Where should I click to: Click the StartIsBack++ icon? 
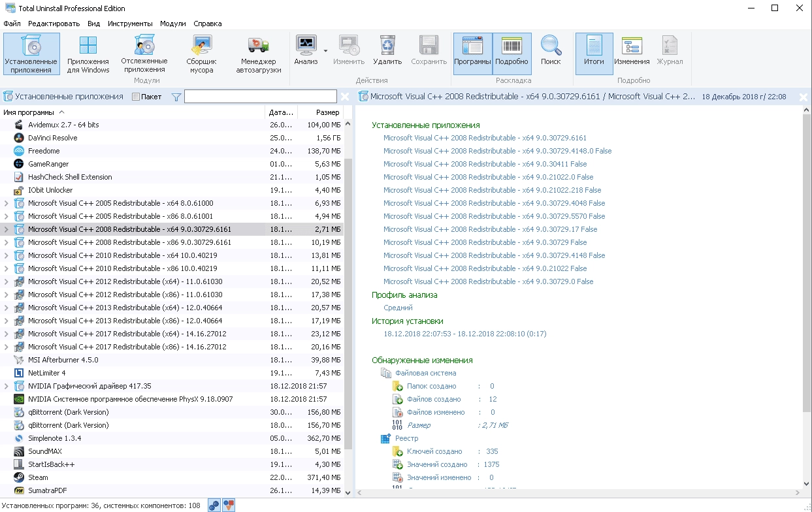point(19,464)
